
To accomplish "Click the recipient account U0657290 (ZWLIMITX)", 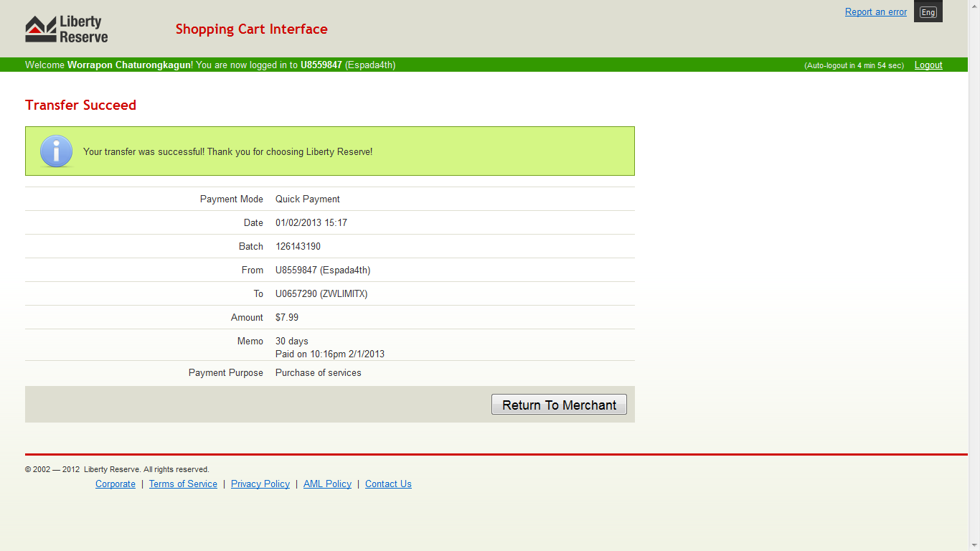I will (x=321, y=294).
